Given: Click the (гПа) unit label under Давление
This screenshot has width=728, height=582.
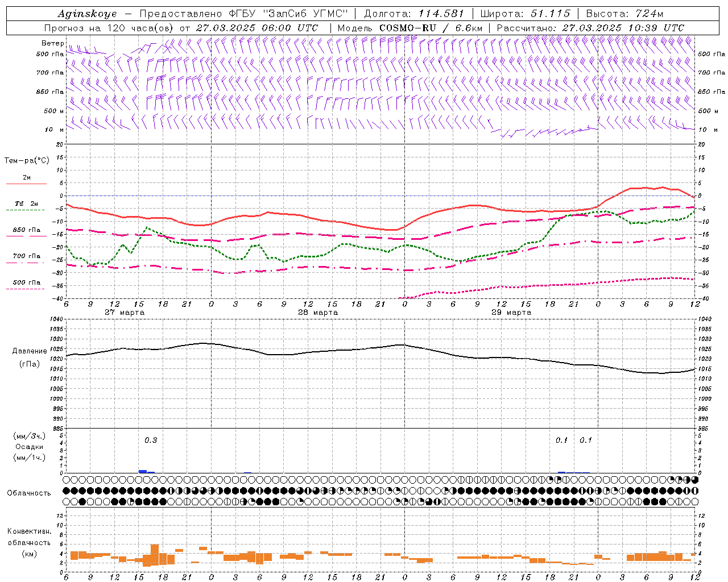Looking at the screenshot, I should coord(30,364).
